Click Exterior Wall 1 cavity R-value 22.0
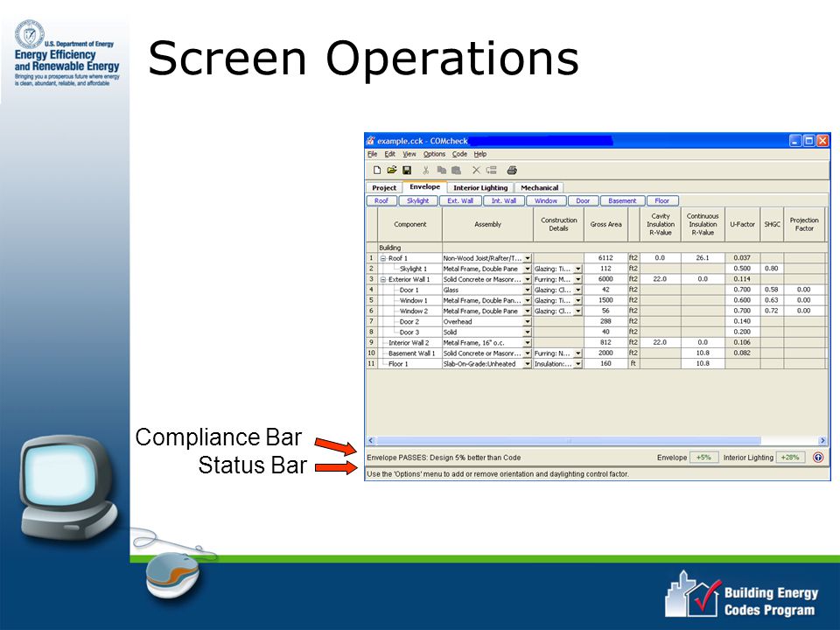Screen dimensions: 840x630 tap(660, 279)
